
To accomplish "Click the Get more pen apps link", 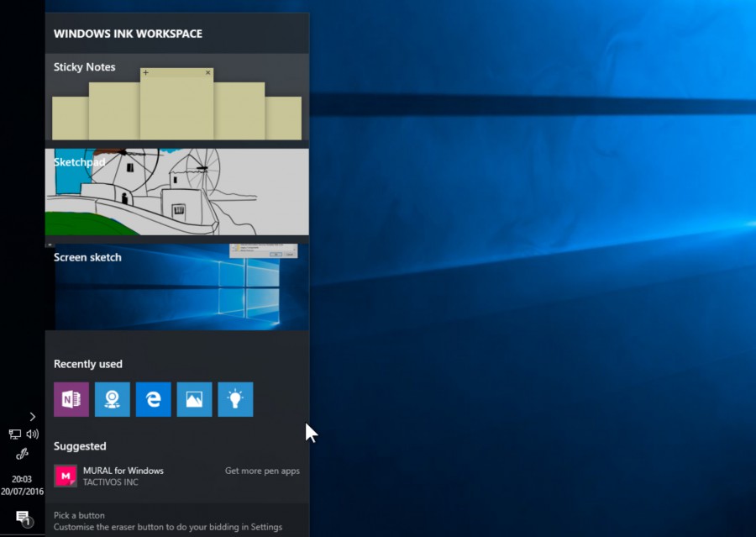I will (x=262, y=471).
